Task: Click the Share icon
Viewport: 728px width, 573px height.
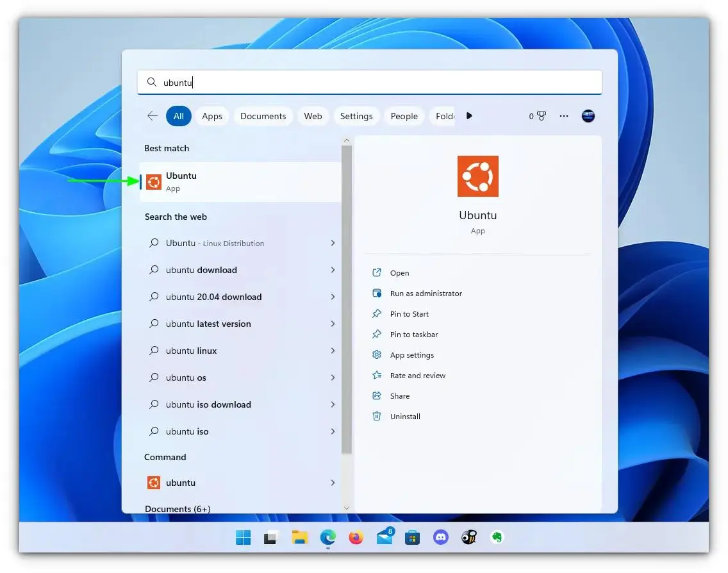Action: (x=377, y=395)
